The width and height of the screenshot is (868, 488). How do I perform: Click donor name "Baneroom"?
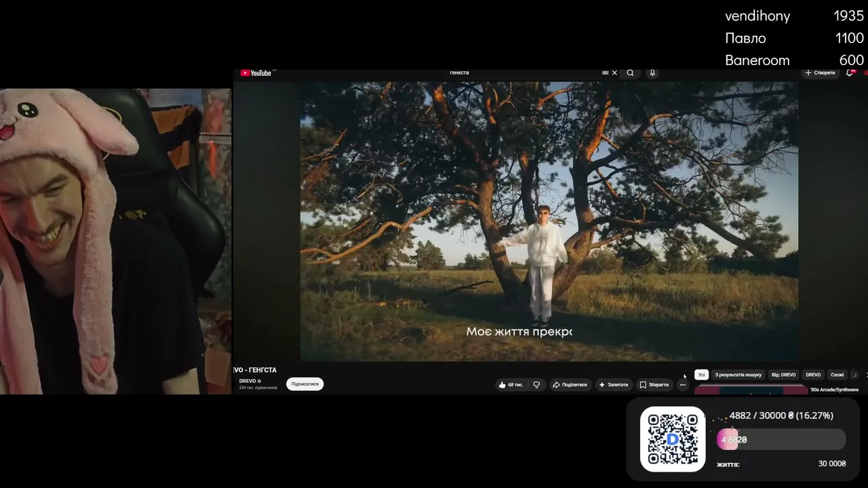click(x=757, y=60)
